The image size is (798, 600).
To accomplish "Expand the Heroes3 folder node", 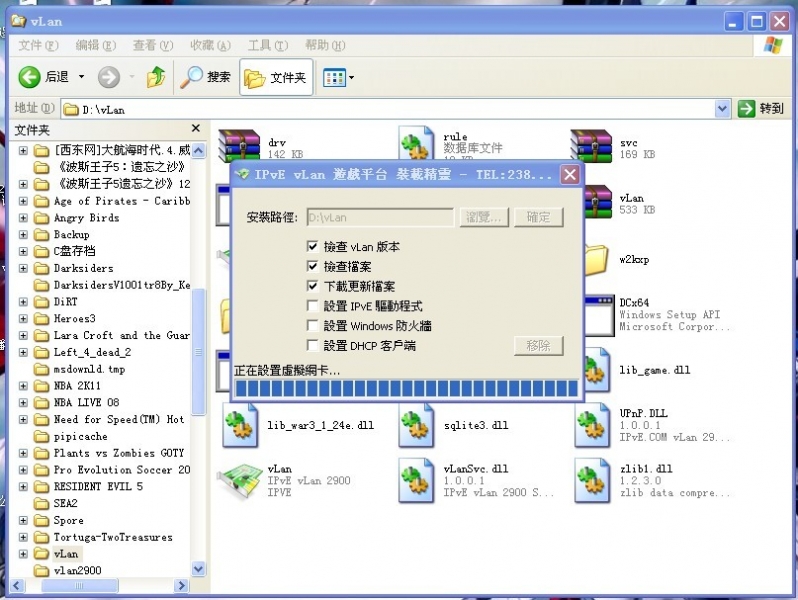I will pos(23,319).
